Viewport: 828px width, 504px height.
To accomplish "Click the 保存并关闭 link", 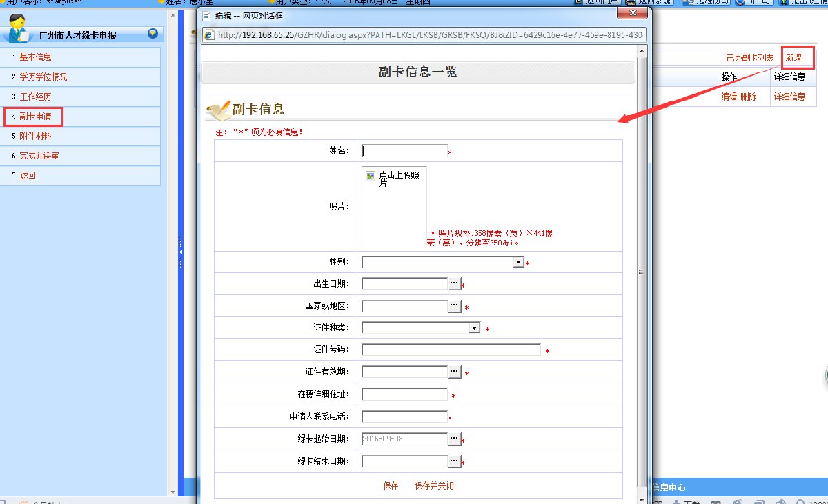I will pyautogui.click(x=434, y=485).
